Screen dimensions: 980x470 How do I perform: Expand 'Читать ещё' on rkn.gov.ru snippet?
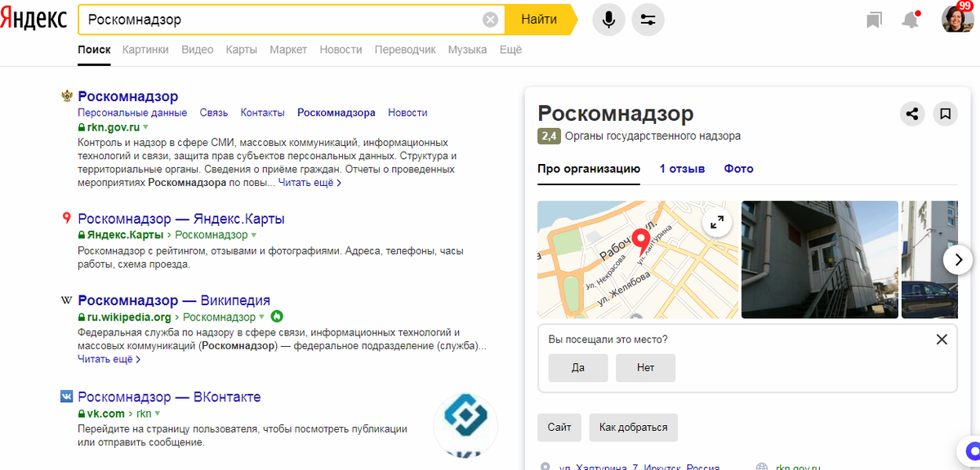tap(310, 183)
